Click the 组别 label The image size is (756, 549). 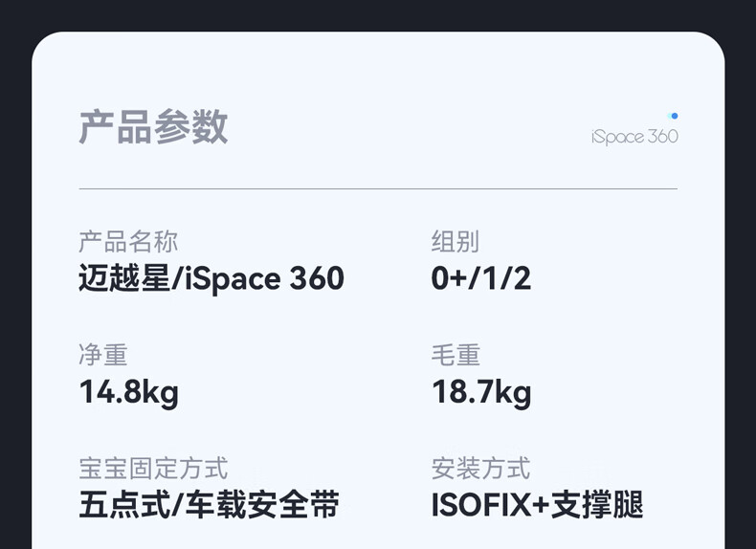(456, 241)
